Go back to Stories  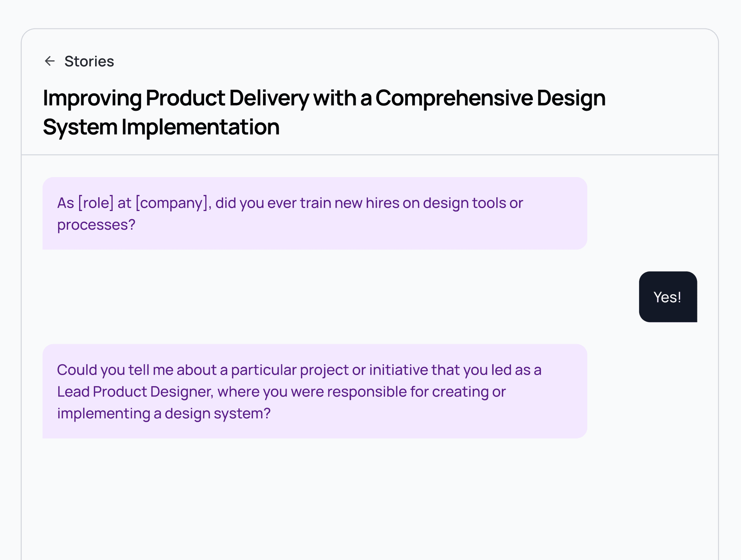coord(89,61)
